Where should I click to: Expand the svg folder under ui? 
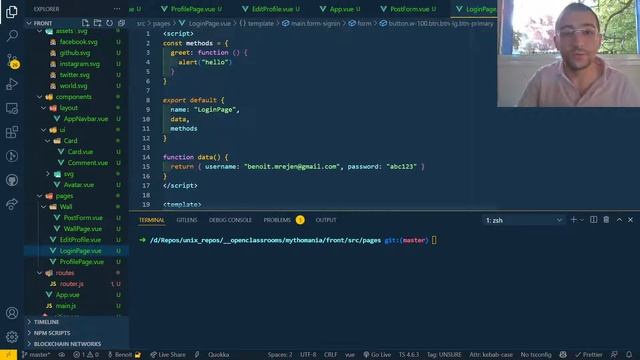click(x=48, y=174)
